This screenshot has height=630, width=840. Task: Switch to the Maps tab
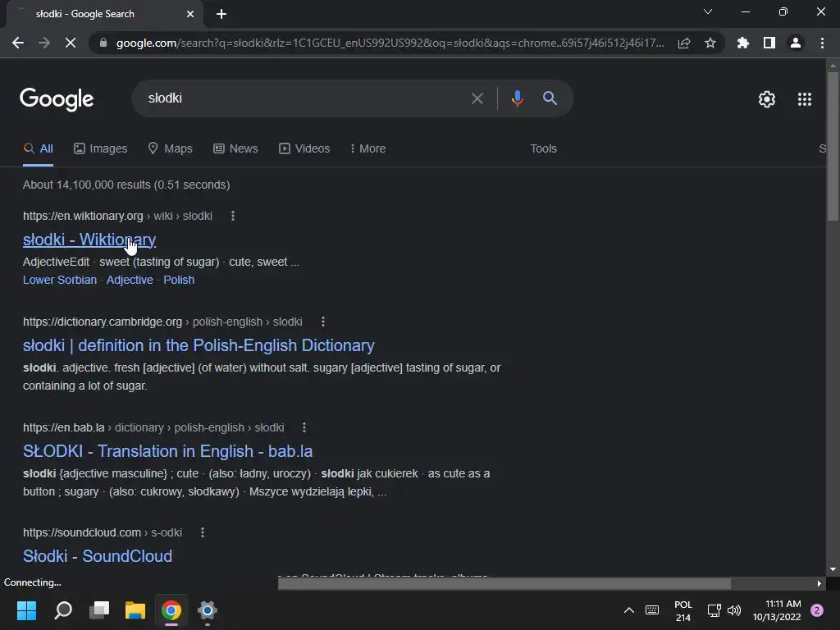tap(171, 148)
